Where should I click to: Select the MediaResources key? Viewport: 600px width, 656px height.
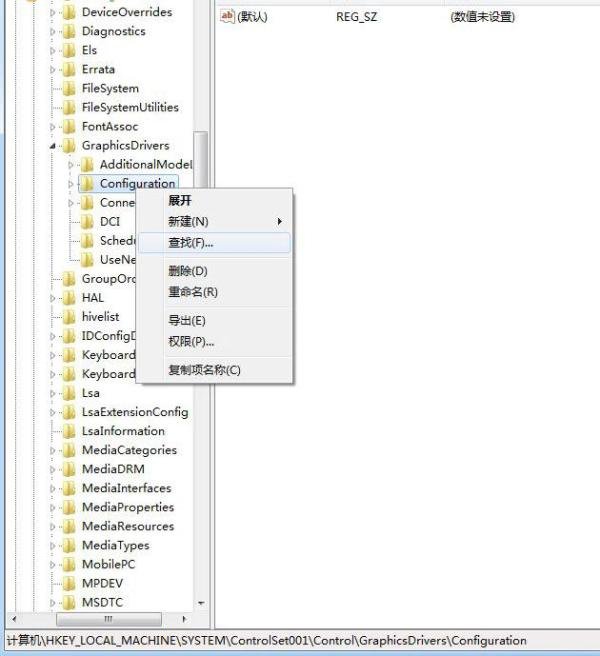(128, 526)
